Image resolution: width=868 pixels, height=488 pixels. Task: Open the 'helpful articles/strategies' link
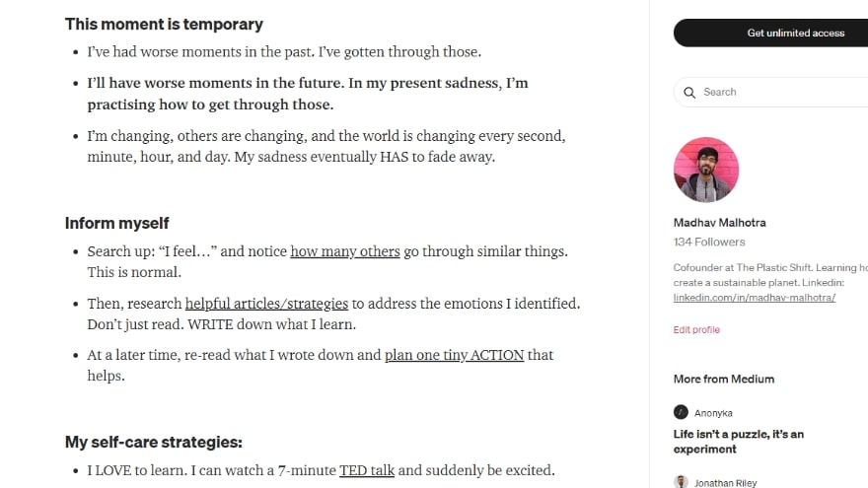[x=266, y=304]
